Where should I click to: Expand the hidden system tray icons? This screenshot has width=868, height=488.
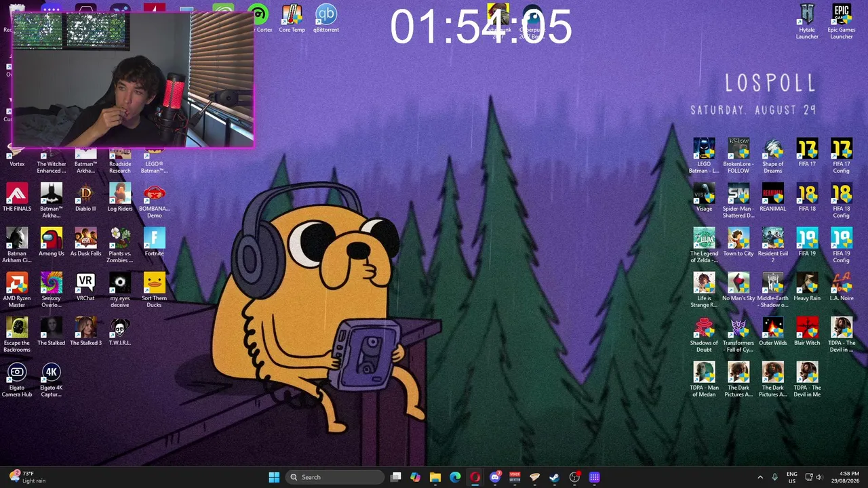point(760,477)
